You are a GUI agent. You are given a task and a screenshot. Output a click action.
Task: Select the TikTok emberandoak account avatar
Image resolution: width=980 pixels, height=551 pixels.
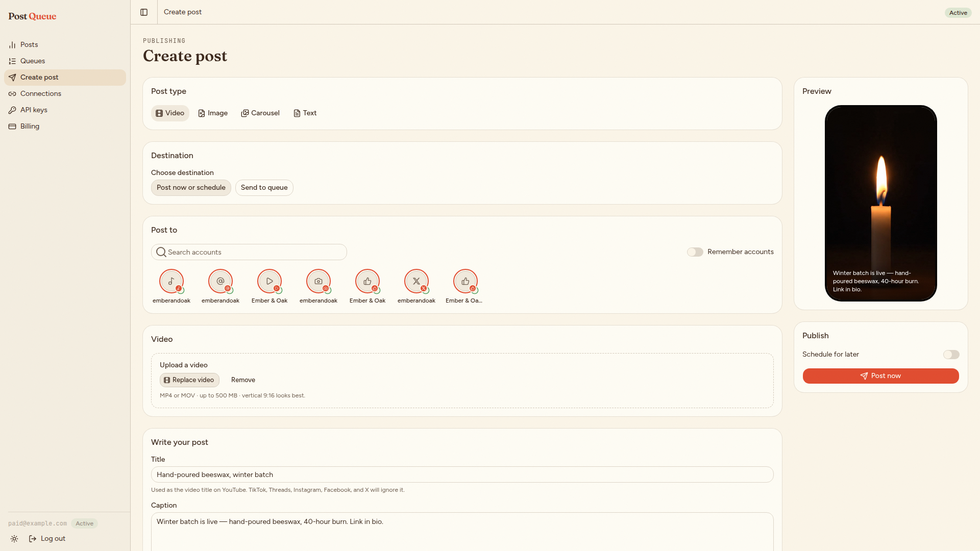tap(171, 281)
